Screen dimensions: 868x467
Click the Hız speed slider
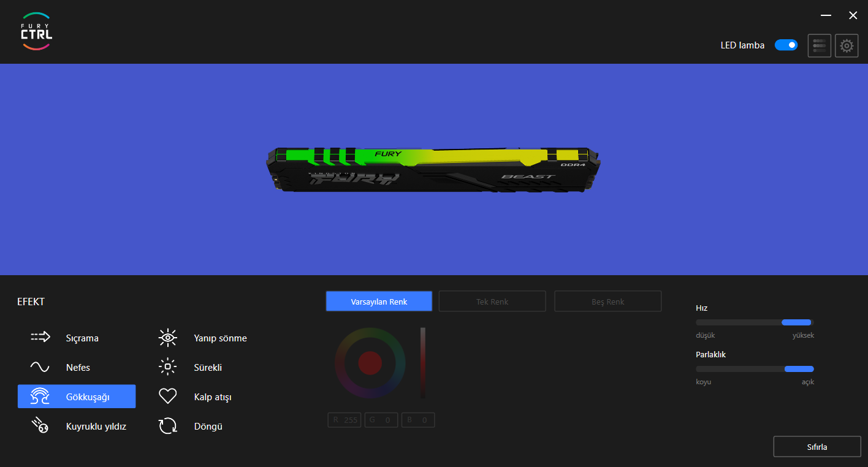click(755, 322)
